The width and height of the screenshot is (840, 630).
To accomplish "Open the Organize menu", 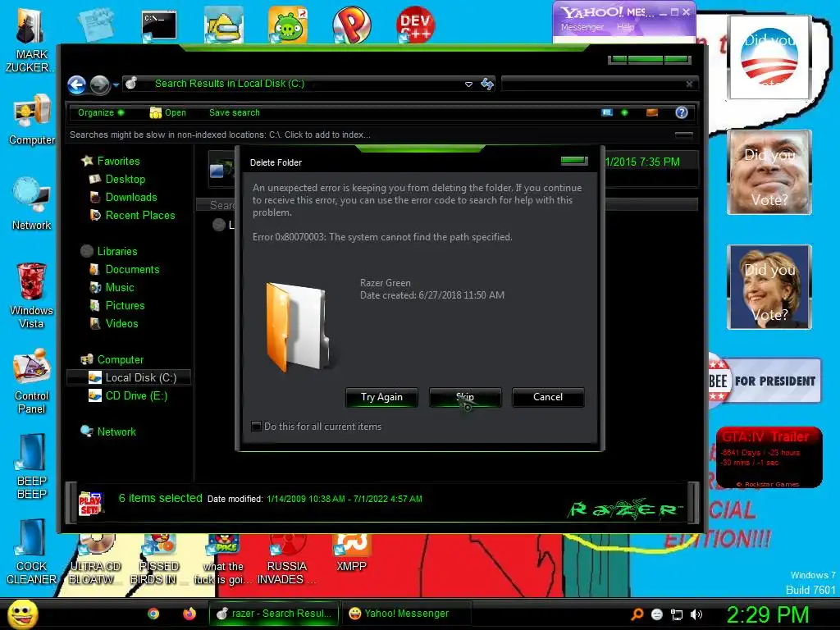I will [x=101, y=112].
